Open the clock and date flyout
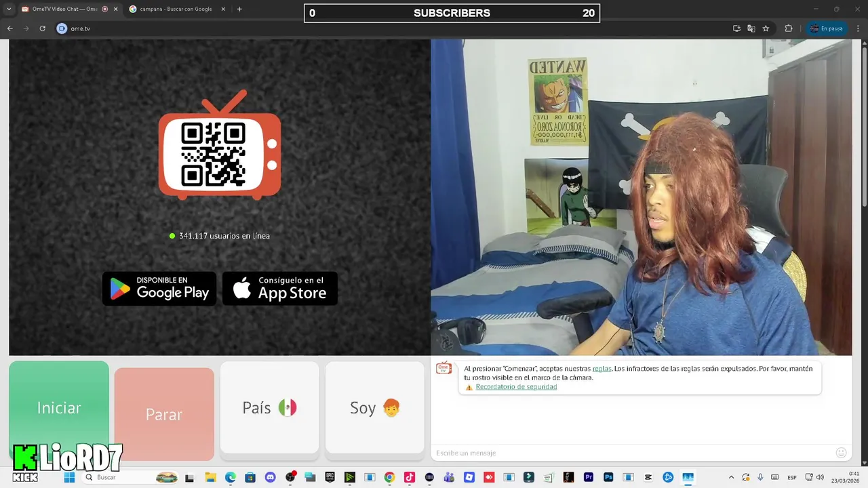This screenshot has height=488, width=868. tap(845, 477)
